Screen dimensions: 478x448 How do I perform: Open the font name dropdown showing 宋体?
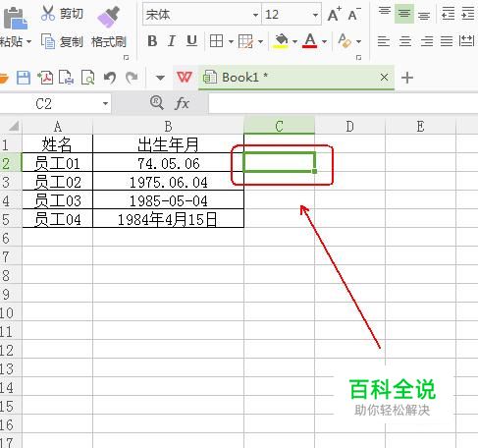pyautogui.click(x=255, y=15)
